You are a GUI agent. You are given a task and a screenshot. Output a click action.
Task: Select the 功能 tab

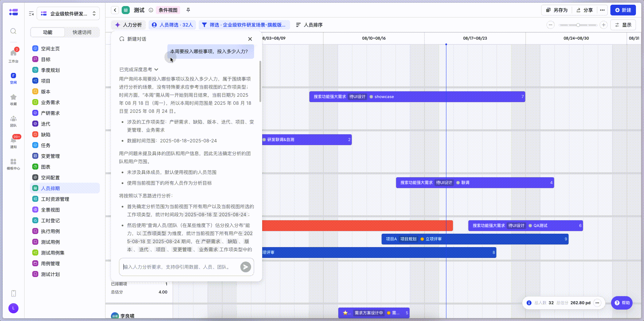pyautogui.click(x=48, y=32)
